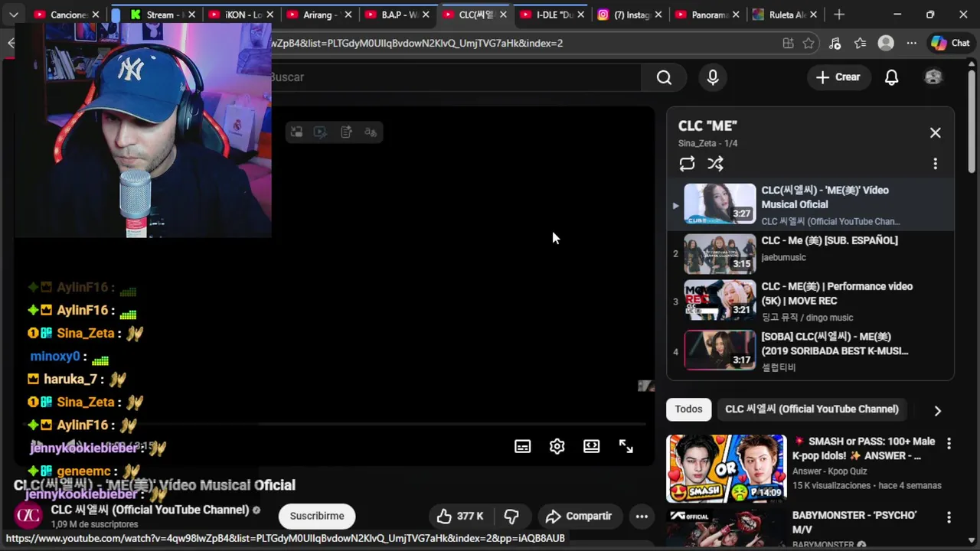This screenshot has height=551, width=980.
Task: Close the iKON browser tab
Action: (269, 15)
